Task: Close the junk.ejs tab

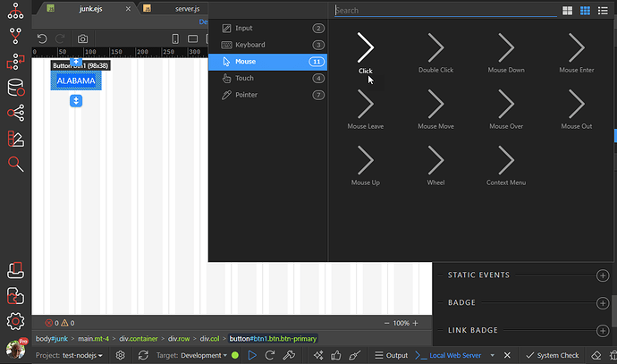Action: coord(128,9)
